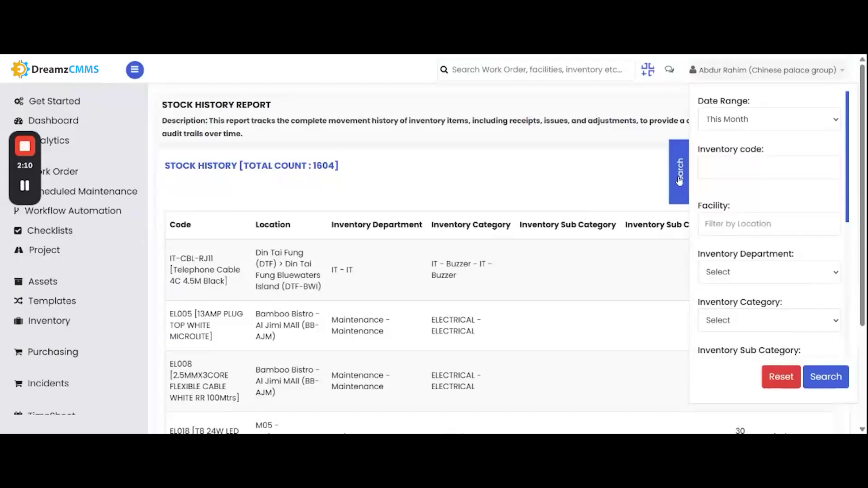
Task: Click the DreamzCMMS logo
Action: [55, 69]
